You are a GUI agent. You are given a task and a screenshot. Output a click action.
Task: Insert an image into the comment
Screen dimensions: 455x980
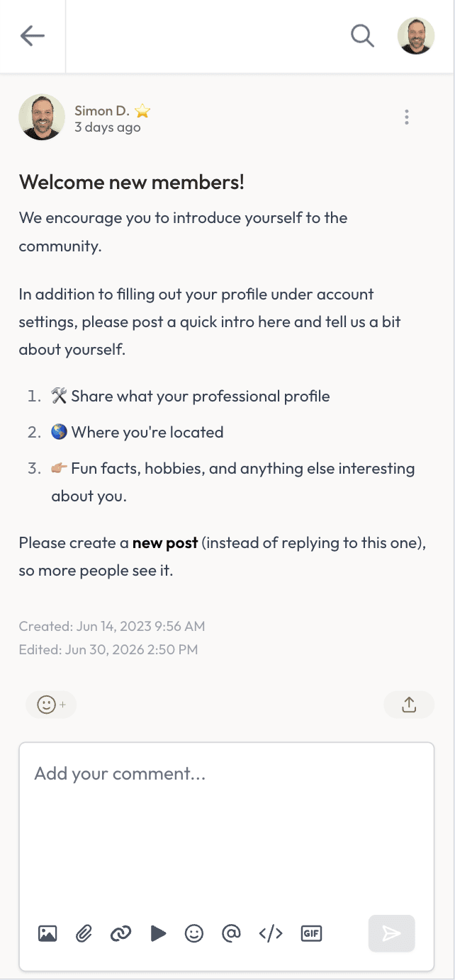pyautogui.click(x=47, y=933)
